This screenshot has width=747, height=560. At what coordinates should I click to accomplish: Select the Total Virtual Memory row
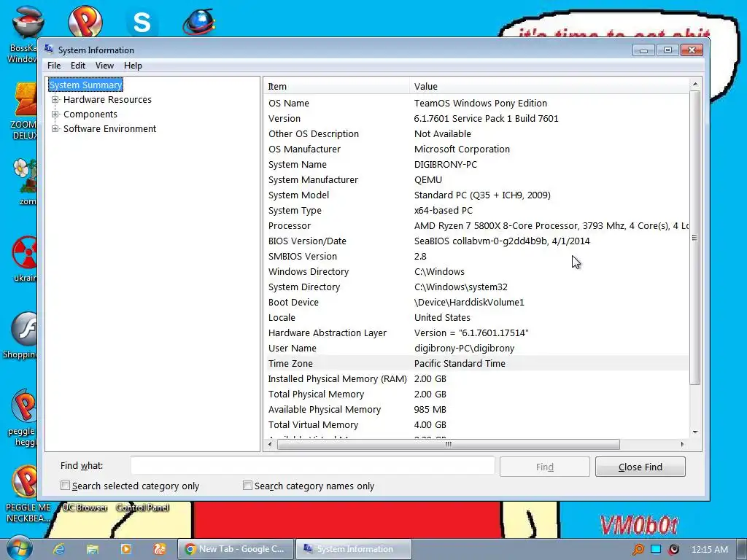[476, 425]
